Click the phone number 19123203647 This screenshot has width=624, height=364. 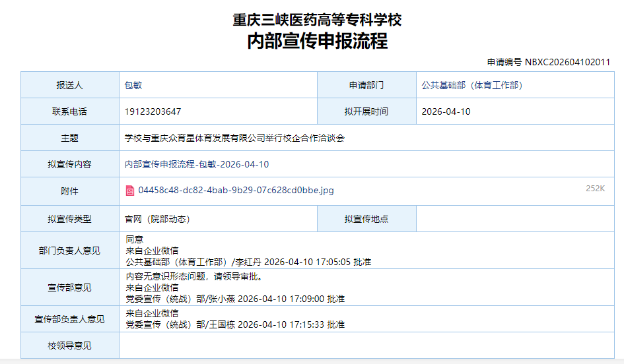153,111
